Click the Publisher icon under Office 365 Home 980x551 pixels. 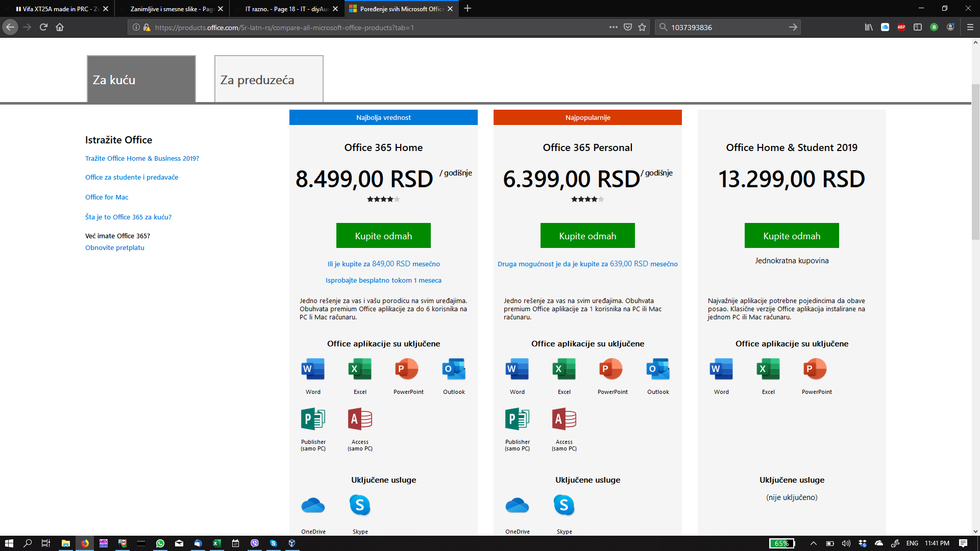[313, 419]
